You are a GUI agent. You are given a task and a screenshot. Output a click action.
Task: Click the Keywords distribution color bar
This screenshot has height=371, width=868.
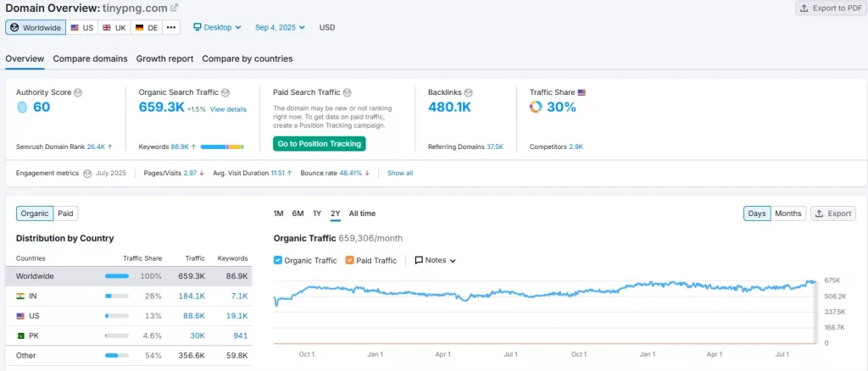pos(222,147)
